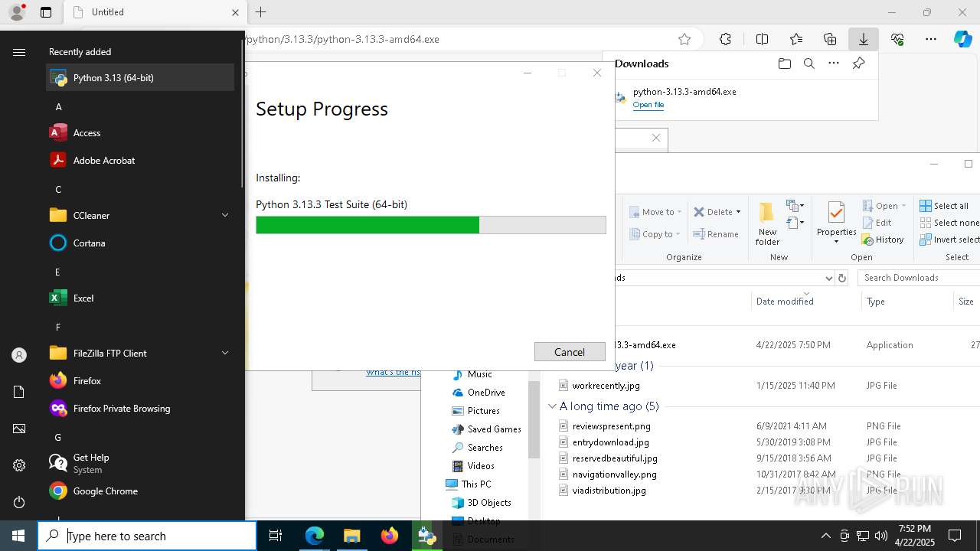Screen dimensions: 980x551
Task: Open Firefox Private Browsing
Action: pos(140,409)
